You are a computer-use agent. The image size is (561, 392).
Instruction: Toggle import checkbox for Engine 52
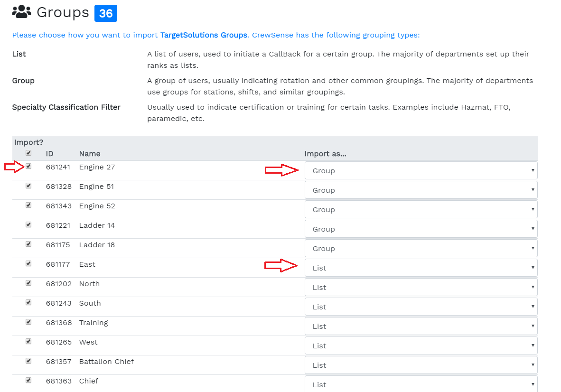28,205
